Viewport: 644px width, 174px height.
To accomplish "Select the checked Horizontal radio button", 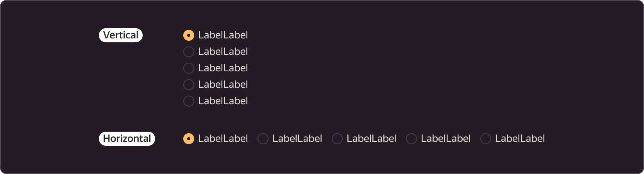I will coord(189,139).
